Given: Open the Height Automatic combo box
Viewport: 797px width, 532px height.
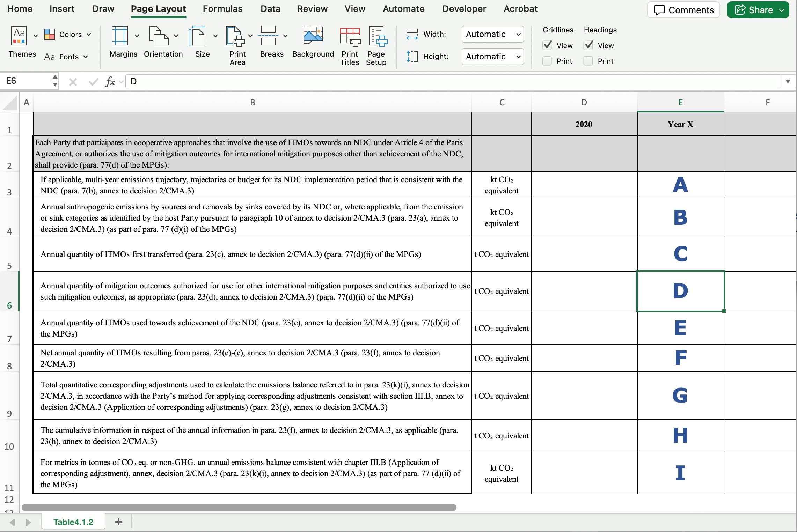Looking at the screenshot, I should [492, 57].
